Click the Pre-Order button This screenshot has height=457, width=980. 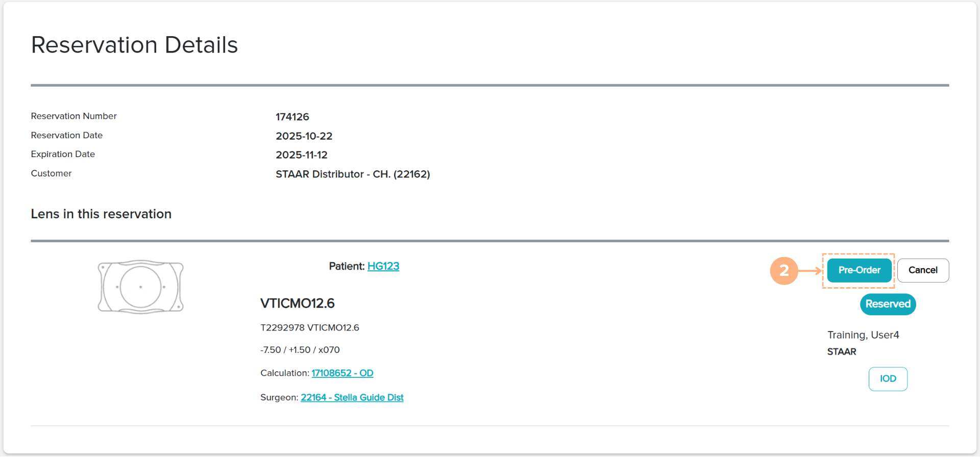(859, 270)
